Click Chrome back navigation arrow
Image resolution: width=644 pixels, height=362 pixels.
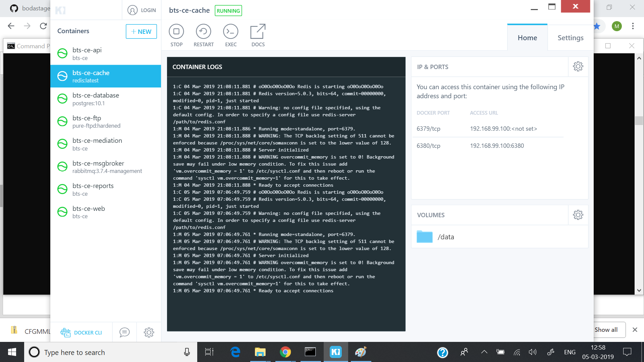coord(11,26)
